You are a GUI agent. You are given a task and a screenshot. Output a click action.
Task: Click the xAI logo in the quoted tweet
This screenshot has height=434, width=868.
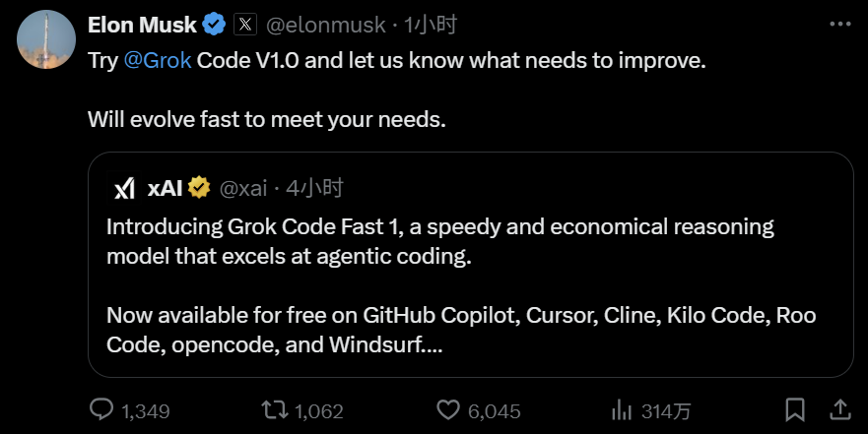[x=123, y=188]
